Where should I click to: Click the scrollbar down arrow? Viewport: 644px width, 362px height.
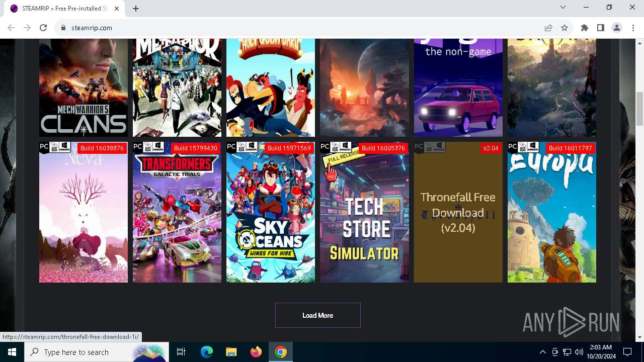639,337
